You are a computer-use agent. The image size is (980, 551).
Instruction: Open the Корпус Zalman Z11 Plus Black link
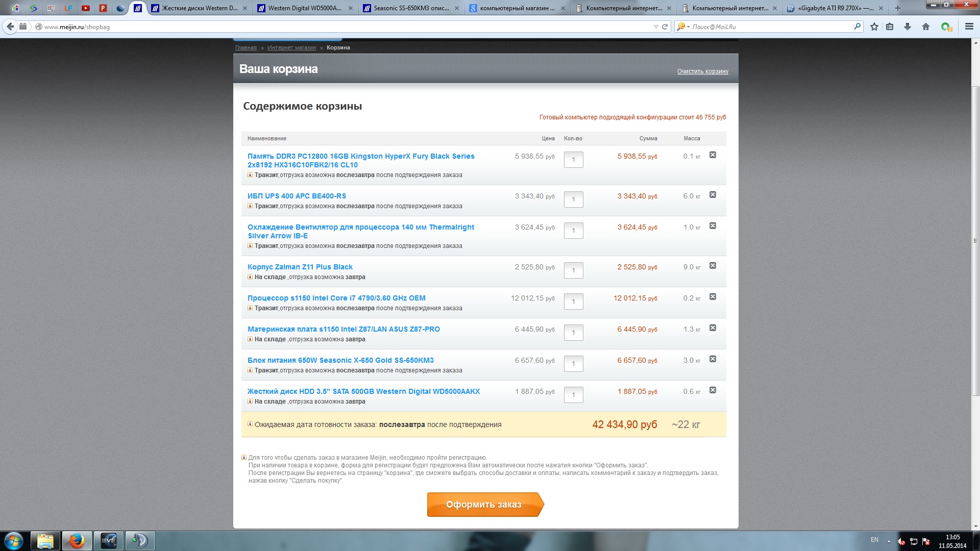(x=300, y=267)
